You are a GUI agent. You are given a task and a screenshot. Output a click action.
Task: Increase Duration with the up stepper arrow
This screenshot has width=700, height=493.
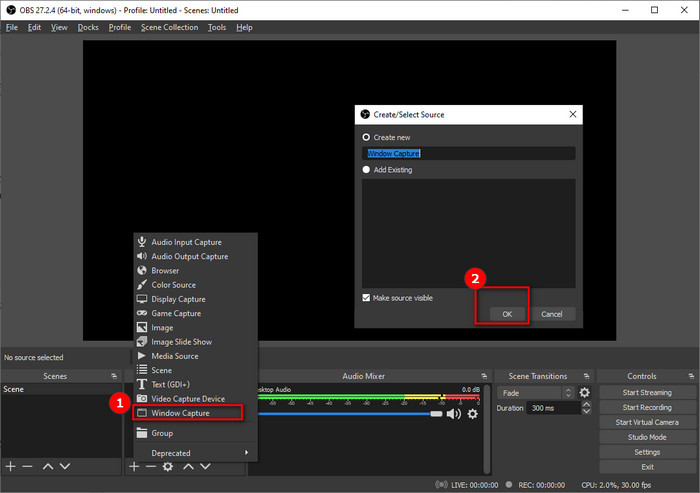586,404
